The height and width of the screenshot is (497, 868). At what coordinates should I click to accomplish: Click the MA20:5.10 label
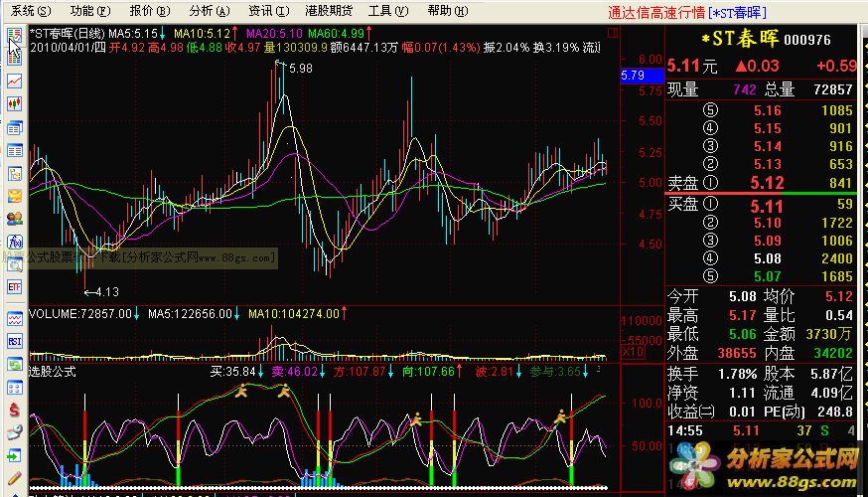(x=274, y=34)
